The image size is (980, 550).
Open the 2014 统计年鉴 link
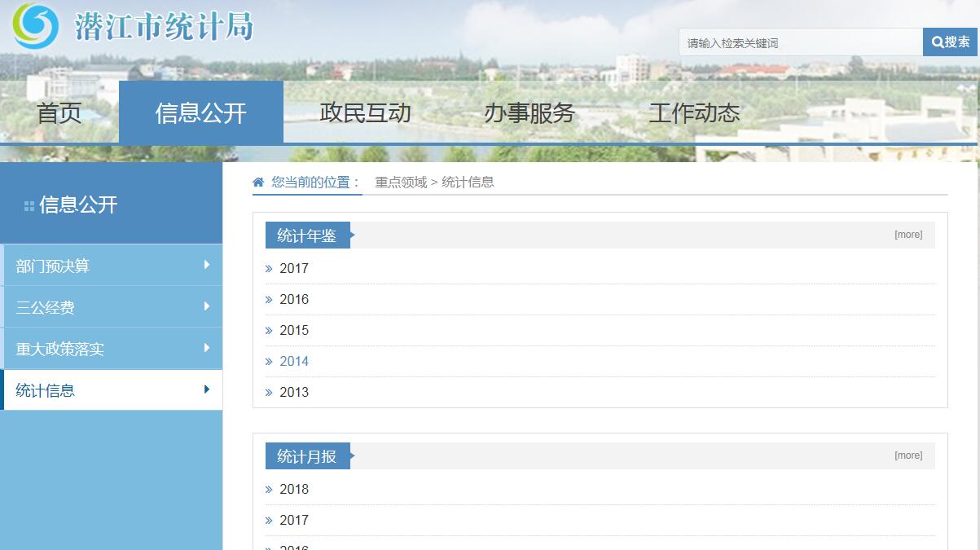coord(294,361)
